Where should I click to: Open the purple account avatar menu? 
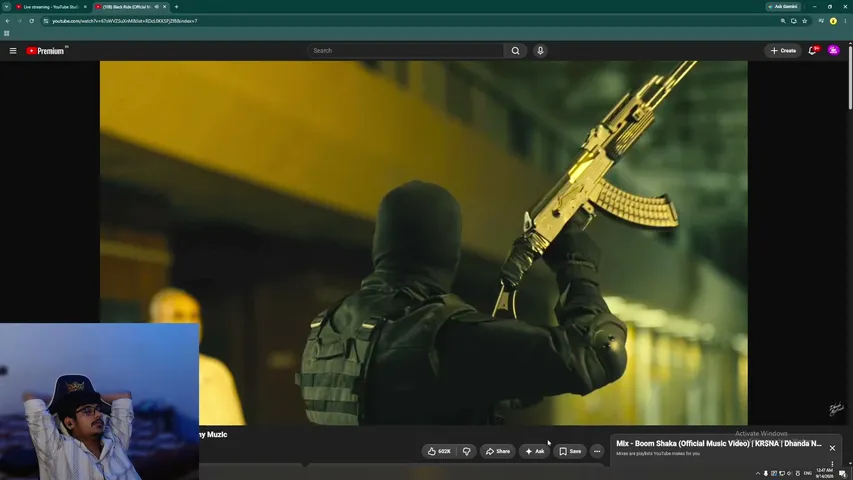coord(833,50)
